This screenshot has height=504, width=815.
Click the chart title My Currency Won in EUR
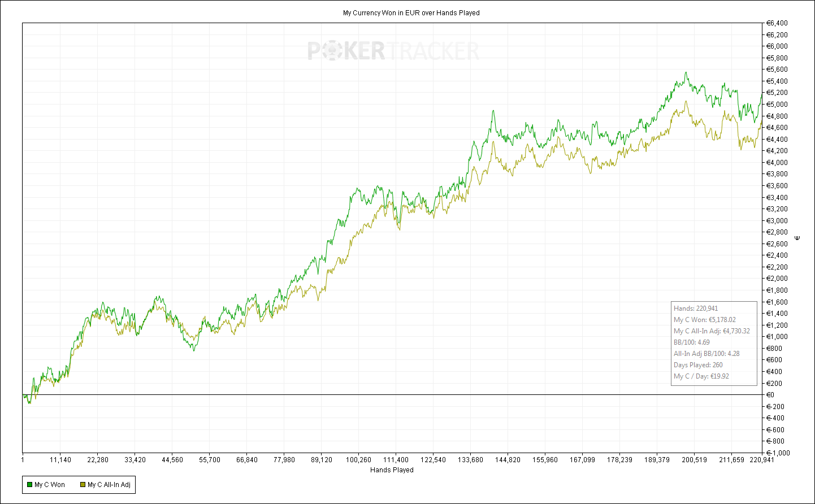411,12
